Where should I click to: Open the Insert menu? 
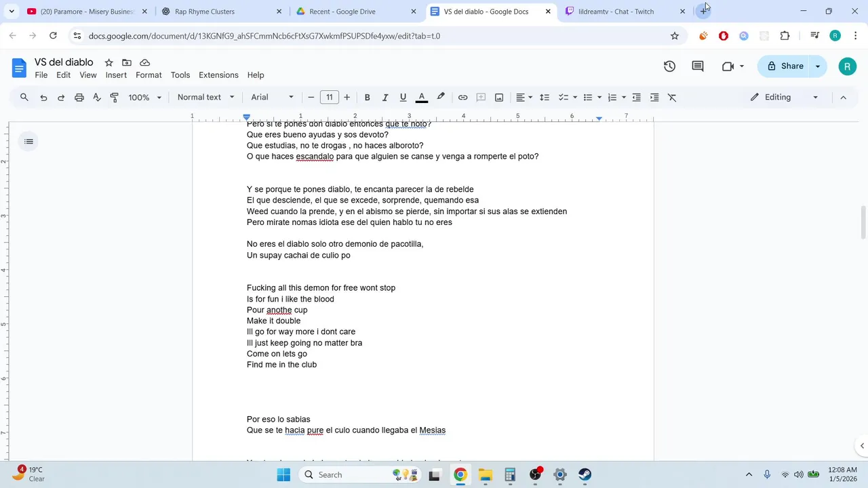tap(116, 75)
